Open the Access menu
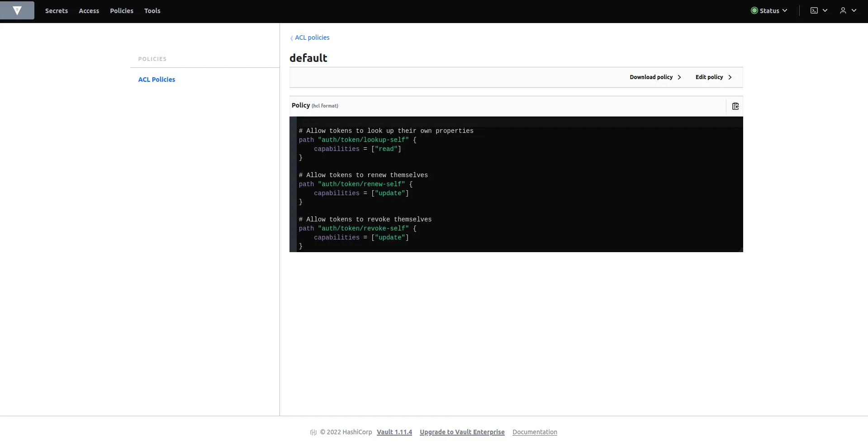 pos(89,11)
